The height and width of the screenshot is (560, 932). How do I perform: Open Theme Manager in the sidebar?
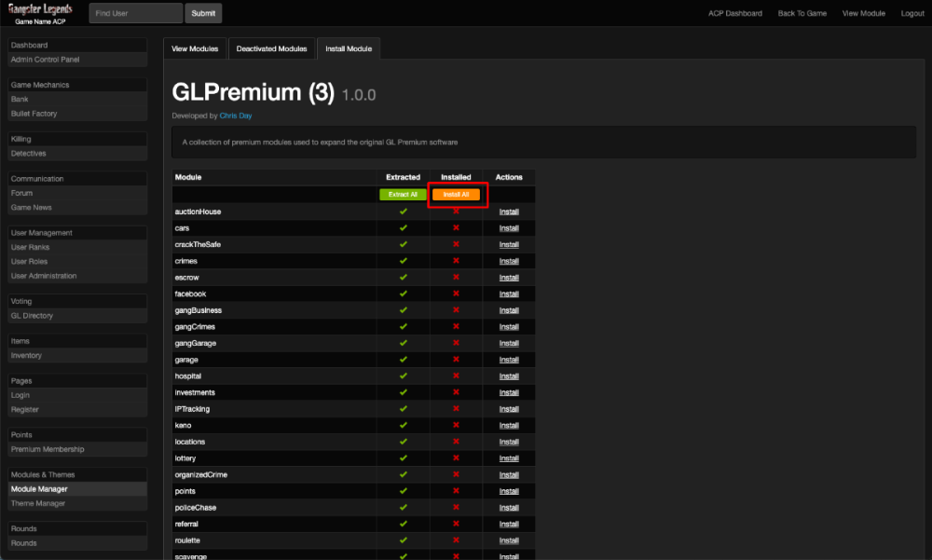(38, 503)
